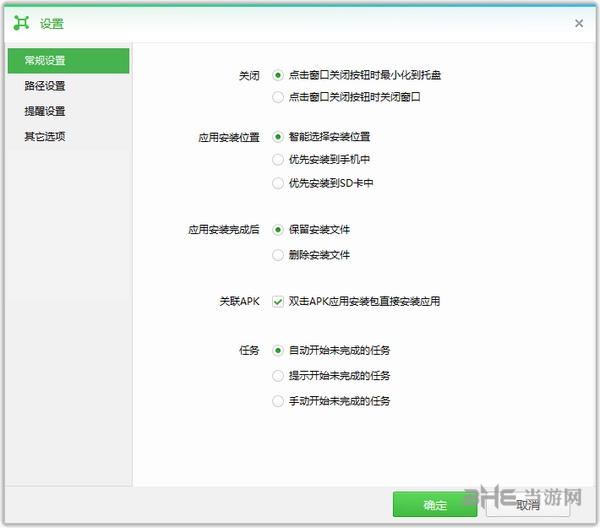The width and height of the screenshot is (600, 528).
Task: Open the 常规设置 tab in sidebar
Action: [68, 60]
